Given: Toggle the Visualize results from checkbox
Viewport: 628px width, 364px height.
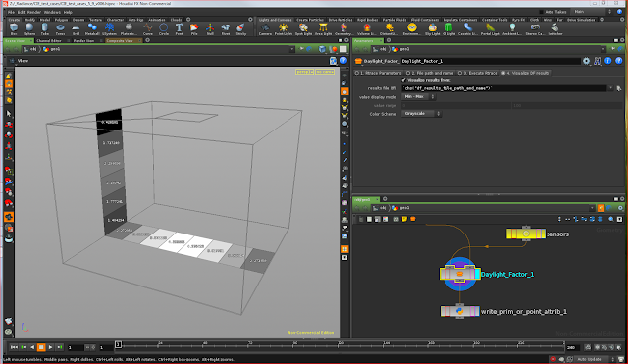Looking at the screenshot, I should click(403, 80).
